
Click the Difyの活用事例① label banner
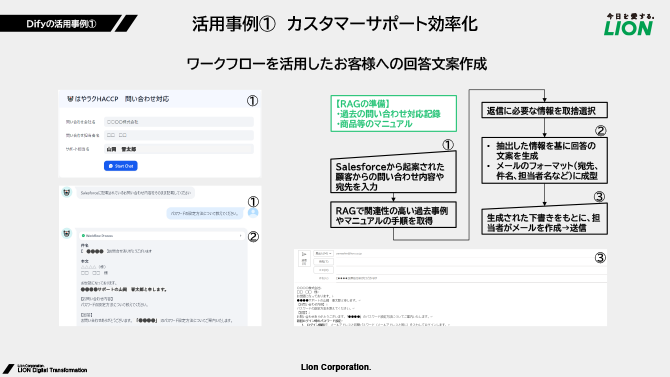coord(68,24)
